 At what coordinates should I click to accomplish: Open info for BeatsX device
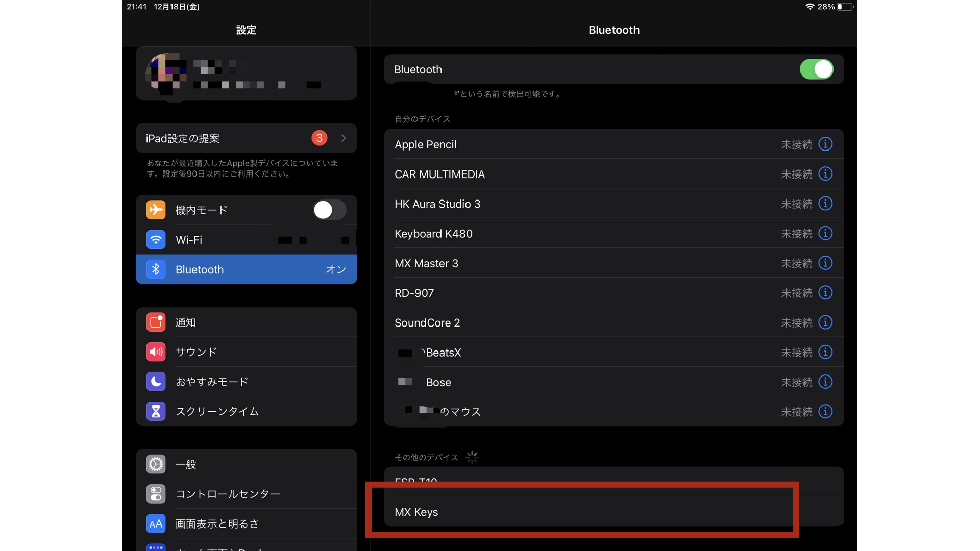[825, 352]
